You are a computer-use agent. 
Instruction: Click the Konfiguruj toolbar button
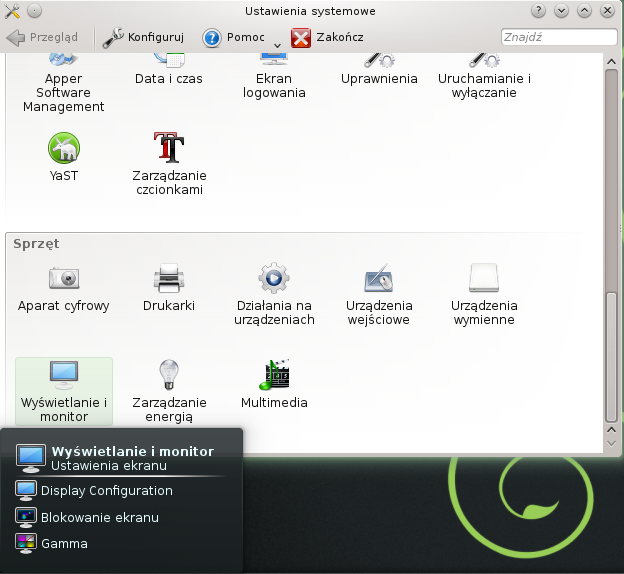click(x=144, y=37)
